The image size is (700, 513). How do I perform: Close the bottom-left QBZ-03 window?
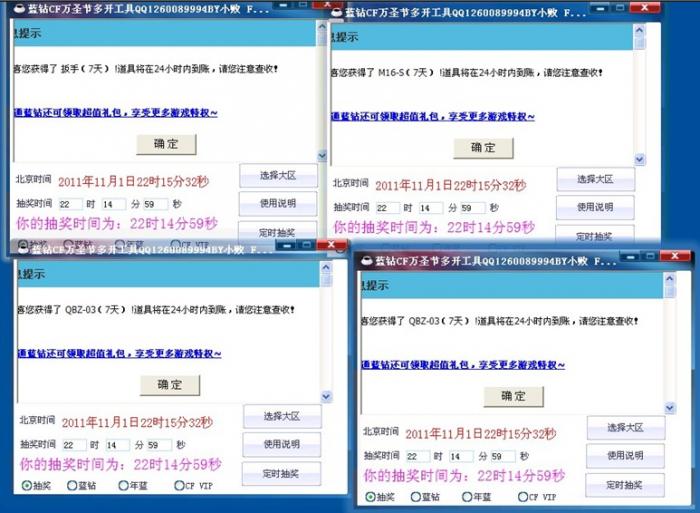(x=331, y=245)
